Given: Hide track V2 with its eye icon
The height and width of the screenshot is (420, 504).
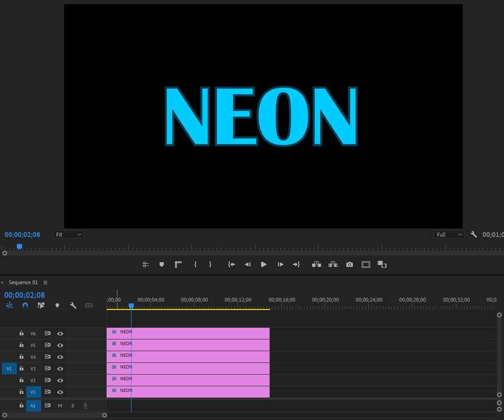Looking at the screenshot, I should (60, 380).
